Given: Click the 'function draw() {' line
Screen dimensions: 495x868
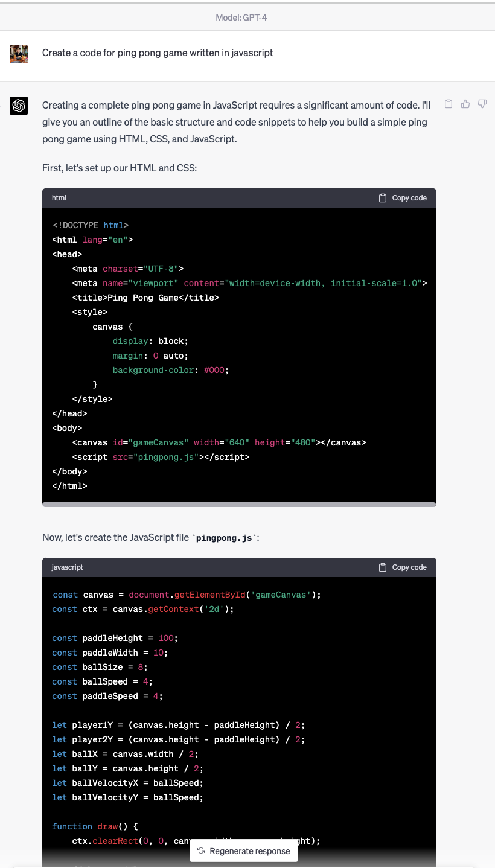Looking at the screenshot, I should click(x=95, y=826).
